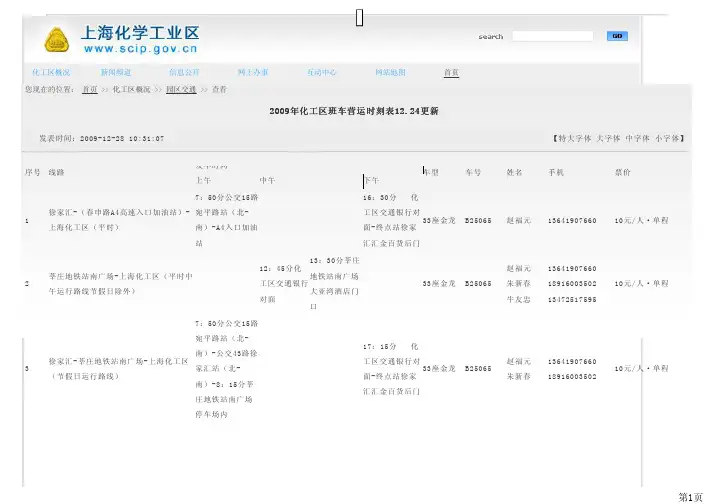Go to the 新闻频道 navigation section
Screen dimensions: 713x504
116,73
